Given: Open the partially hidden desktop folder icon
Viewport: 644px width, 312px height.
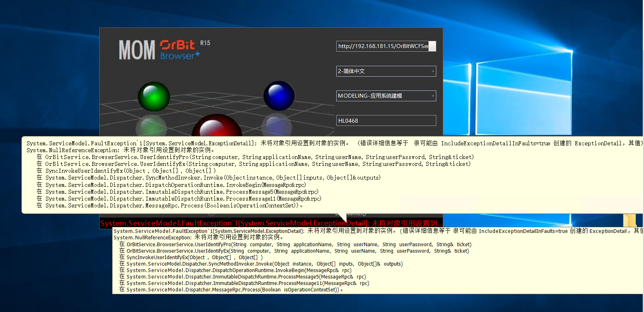Looking at the screenshot, I should (x=629, y=220).
